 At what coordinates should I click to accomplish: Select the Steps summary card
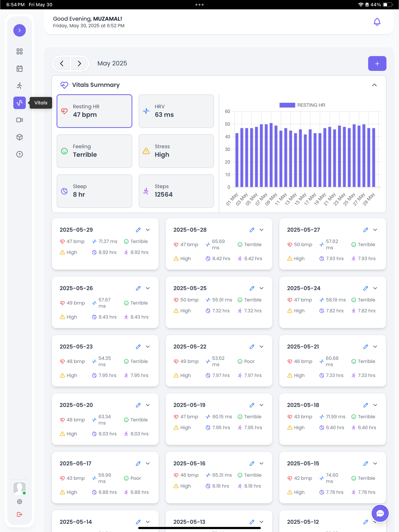tap(176, 191)
